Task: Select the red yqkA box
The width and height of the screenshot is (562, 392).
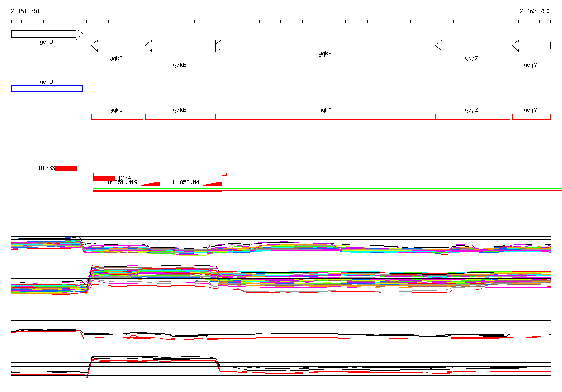Action: point(325,116)
